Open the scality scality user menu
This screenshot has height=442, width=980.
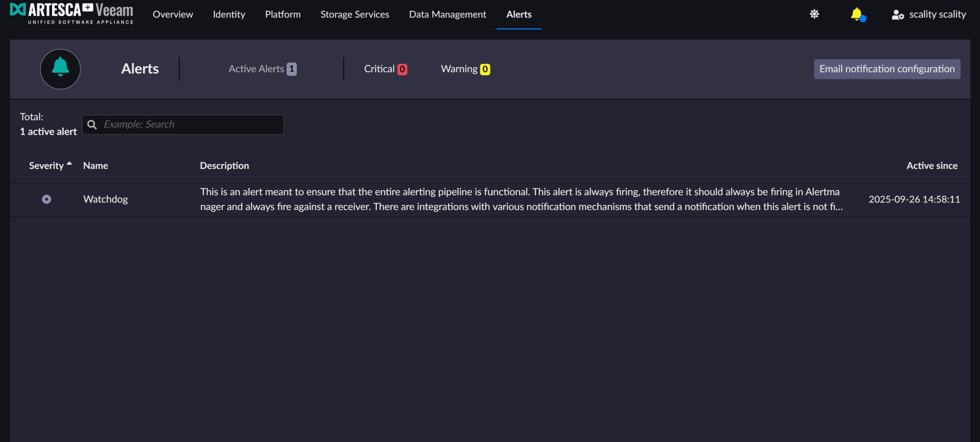(x=937, y=15)
